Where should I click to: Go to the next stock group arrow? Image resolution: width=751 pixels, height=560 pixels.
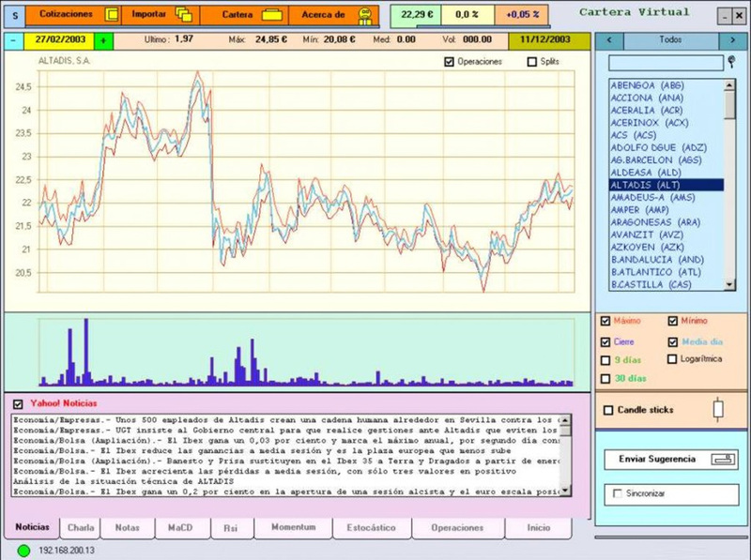click(x=733, y=40)
